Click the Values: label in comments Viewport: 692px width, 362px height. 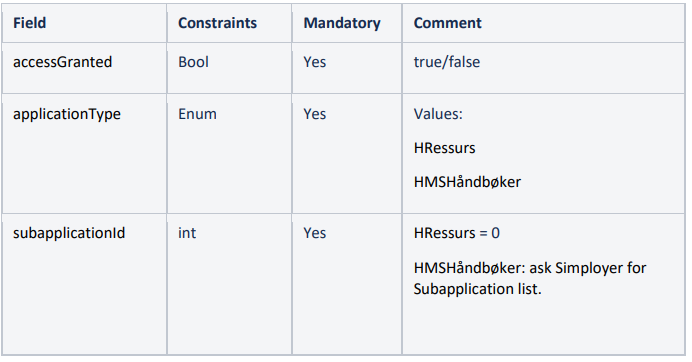438,114
